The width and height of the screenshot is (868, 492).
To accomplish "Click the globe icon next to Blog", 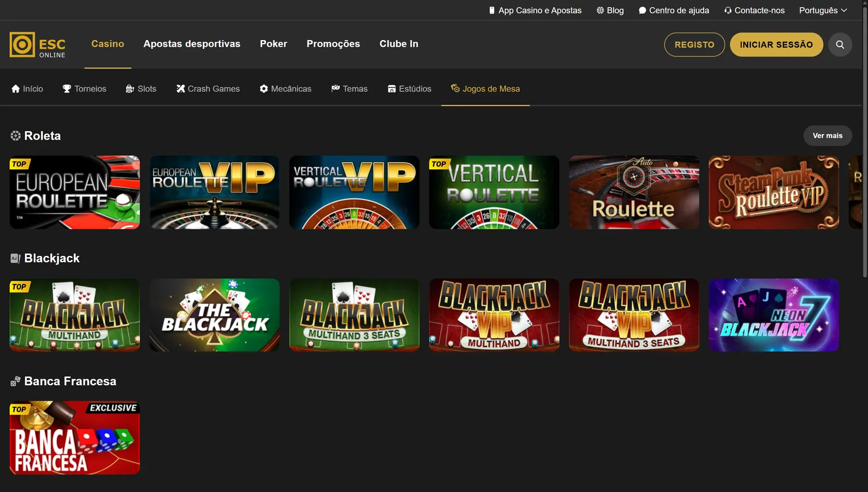I will (600, 10).
